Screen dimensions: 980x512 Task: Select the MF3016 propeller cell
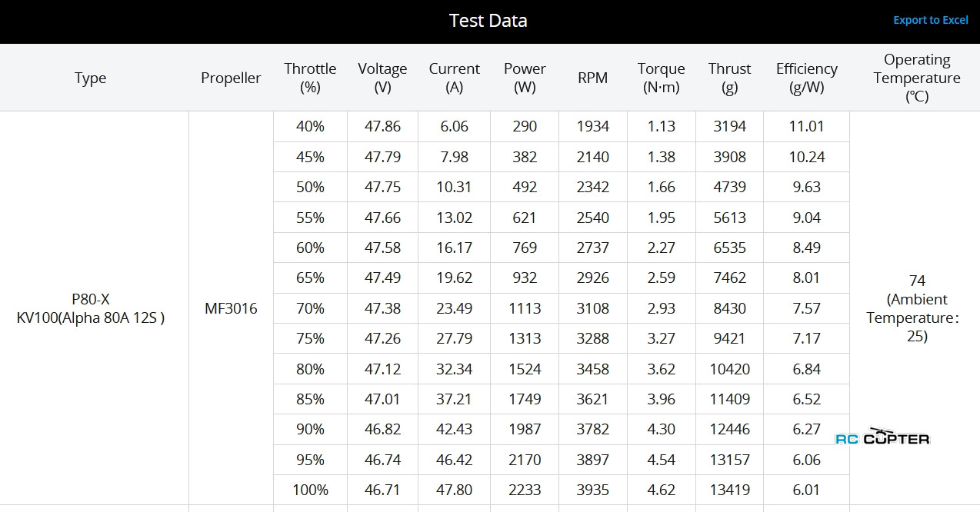231,308
